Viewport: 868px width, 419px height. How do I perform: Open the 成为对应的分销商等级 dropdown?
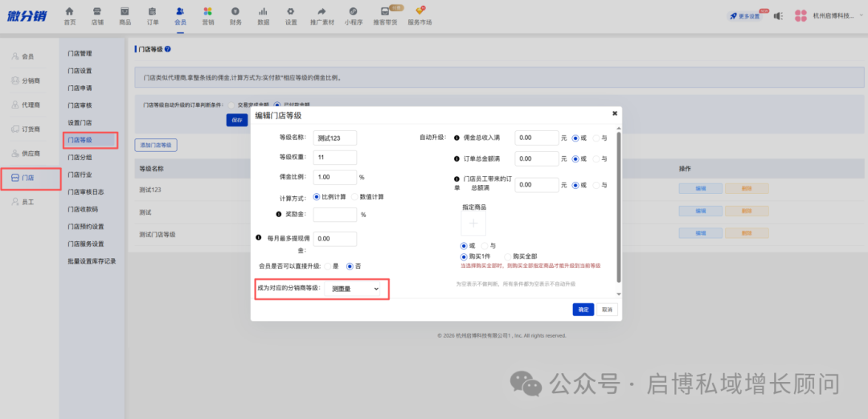click(353, 289)
